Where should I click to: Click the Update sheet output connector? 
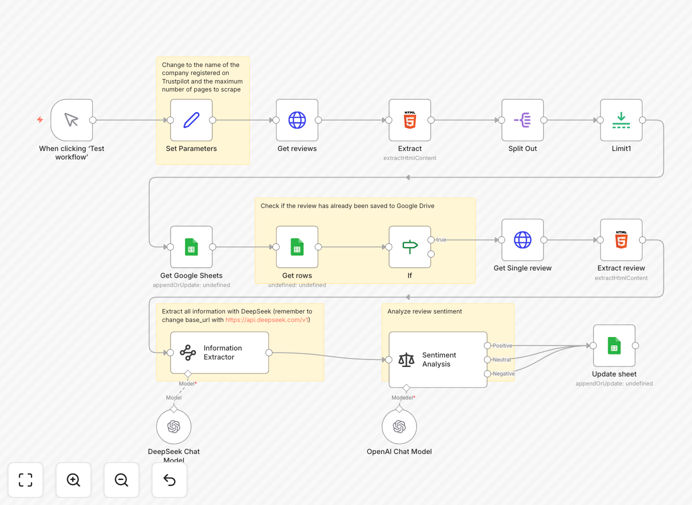636,346
